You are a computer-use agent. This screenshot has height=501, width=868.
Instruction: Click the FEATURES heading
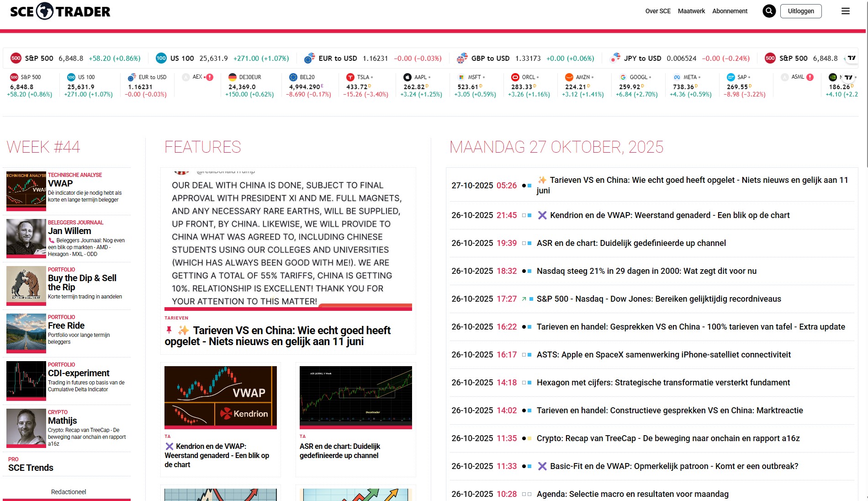click(x=203, y=147)
